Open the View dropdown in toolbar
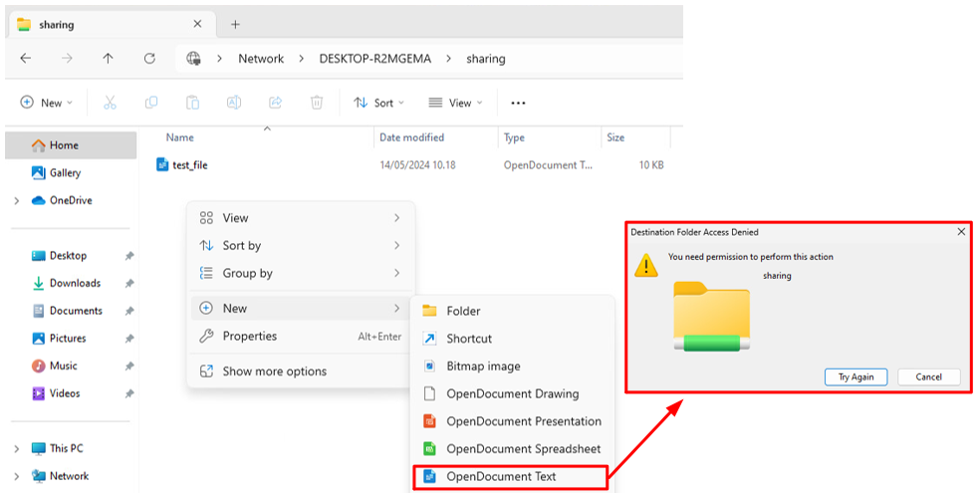 pyautogui.click(x=455, y=103)
